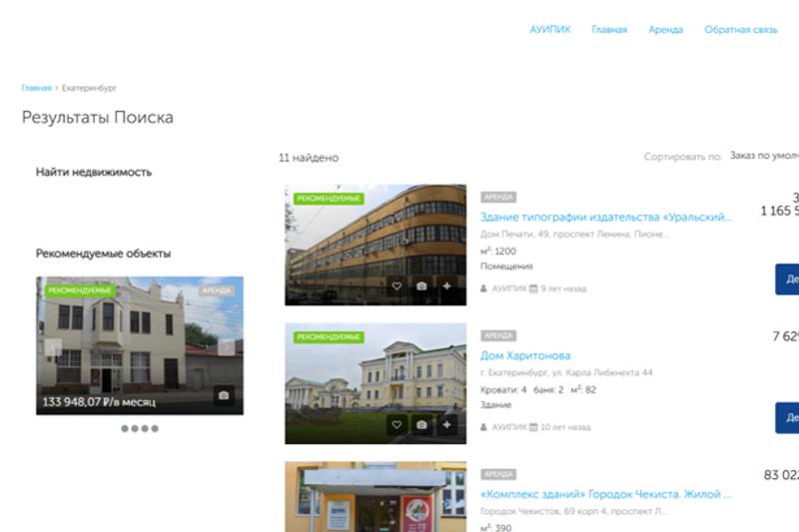This screenshot has width=799, height=532.
Task: Click heart icon on Дом Харитонова listing
Action: pos(397,425)
